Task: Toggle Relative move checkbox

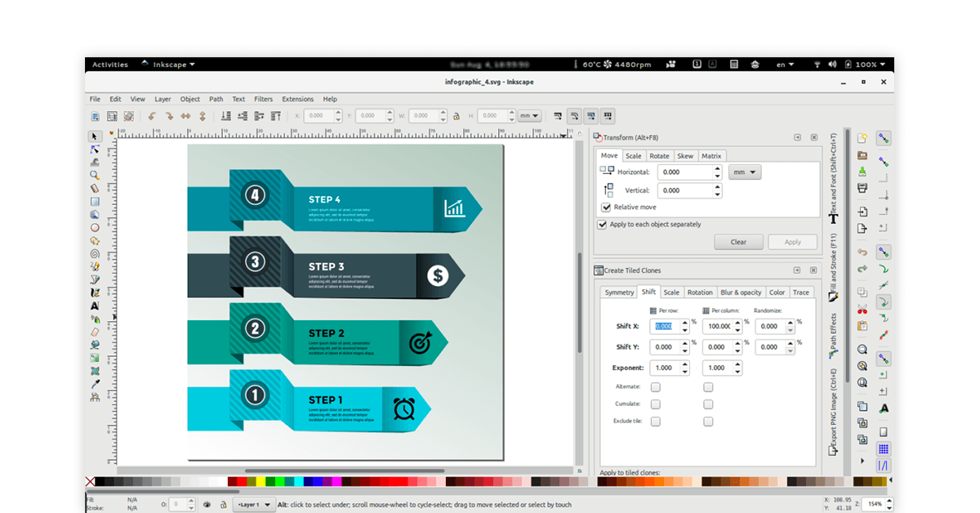Action: [606, 207]
